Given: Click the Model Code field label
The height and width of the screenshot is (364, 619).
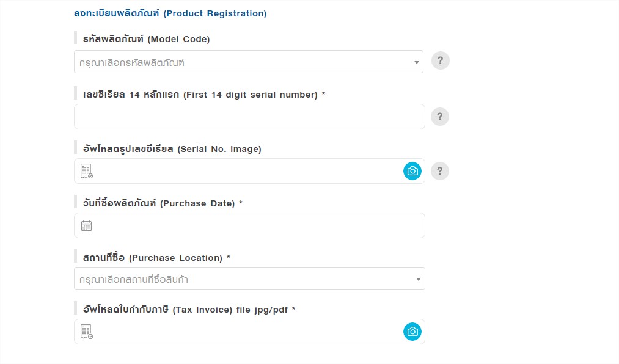Looking at the screenshot, I should [x=147, y=39].
